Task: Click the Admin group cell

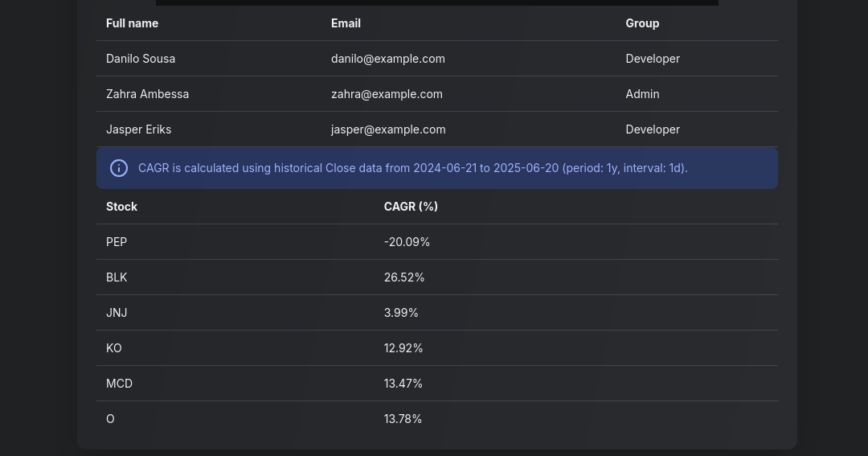Action: pos(642,94)
